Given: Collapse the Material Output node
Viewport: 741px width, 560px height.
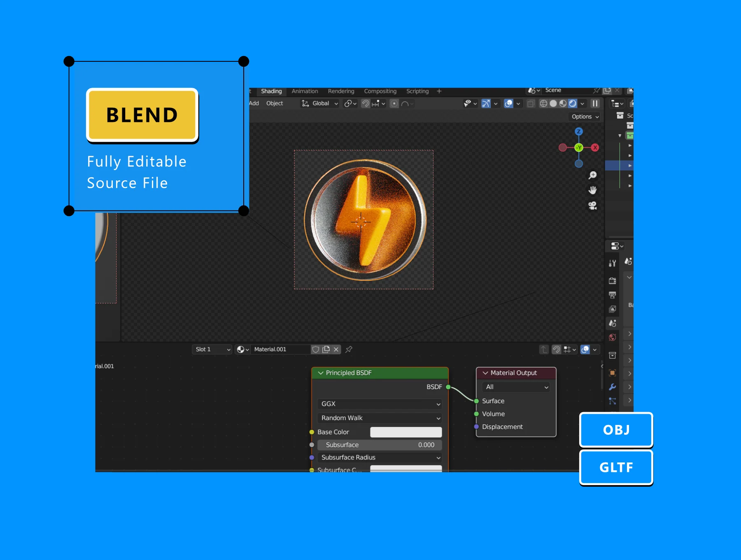Looking at the screenshot, I should pyautogui.click(x=485, y=373).
